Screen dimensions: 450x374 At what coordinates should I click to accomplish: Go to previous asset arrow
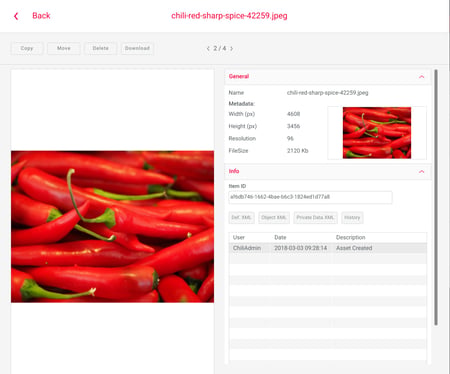208,49
